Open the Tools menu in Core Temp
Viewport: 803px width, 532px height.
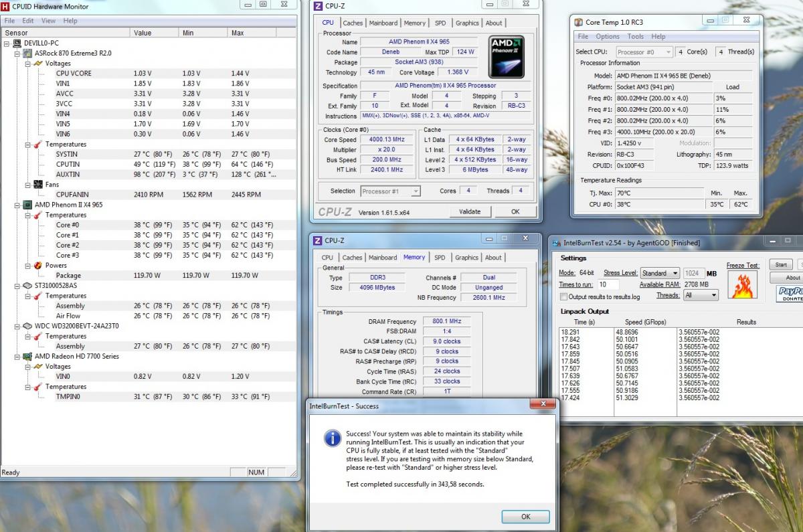[636, 36]
